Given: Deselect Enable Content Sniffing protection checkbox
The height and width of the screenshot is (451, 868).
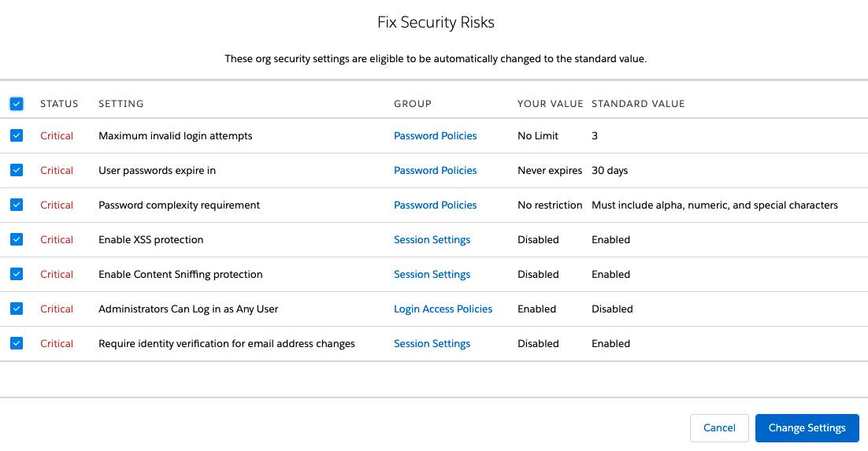Looking at the screenshot, I should (x=17, y=274).
